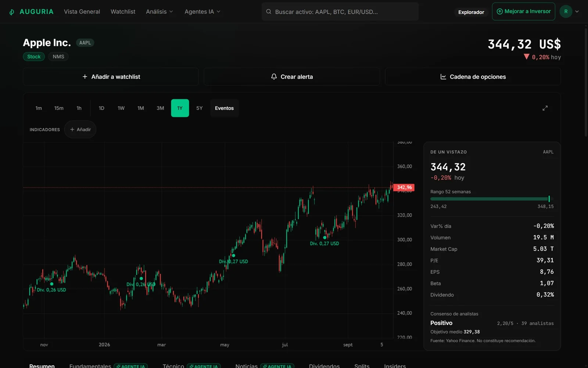588x368 pixels.
Task: Click the Market Cap value 5.03 T
Action: tap(543, 249)
